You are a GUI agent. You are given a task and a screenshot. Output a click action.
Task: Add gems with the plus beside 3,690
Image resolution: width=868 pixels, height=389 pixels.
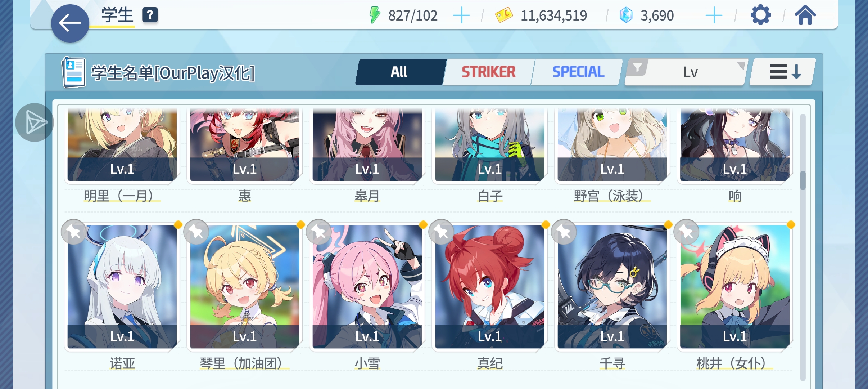[x=714, y=15]
